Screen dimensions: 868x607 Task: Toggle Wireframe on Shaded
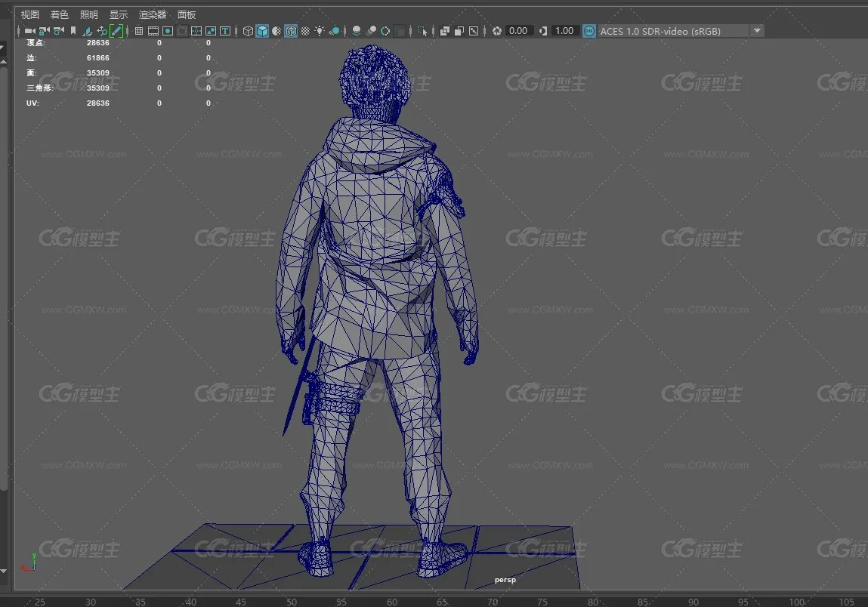[291, 31]
